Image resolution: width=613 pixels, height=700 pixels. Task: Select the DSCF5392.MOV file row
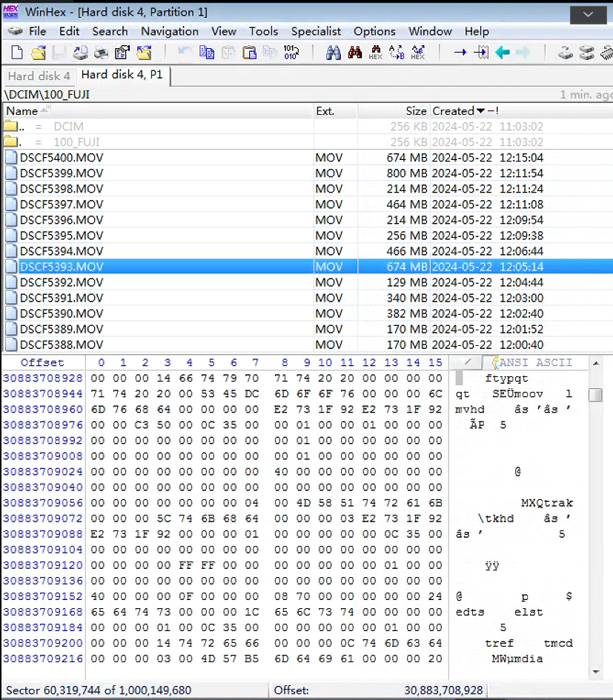308,282
